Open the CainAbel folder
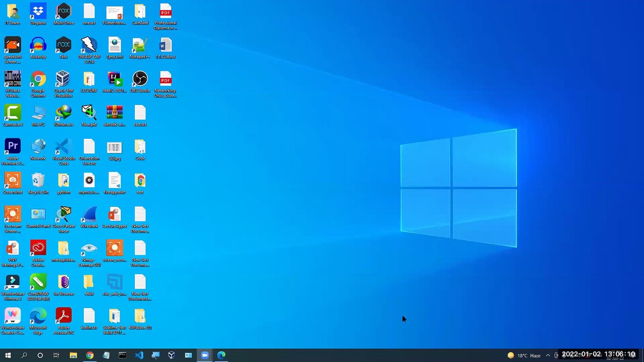The image size is (644, 362). click(140, 15)
